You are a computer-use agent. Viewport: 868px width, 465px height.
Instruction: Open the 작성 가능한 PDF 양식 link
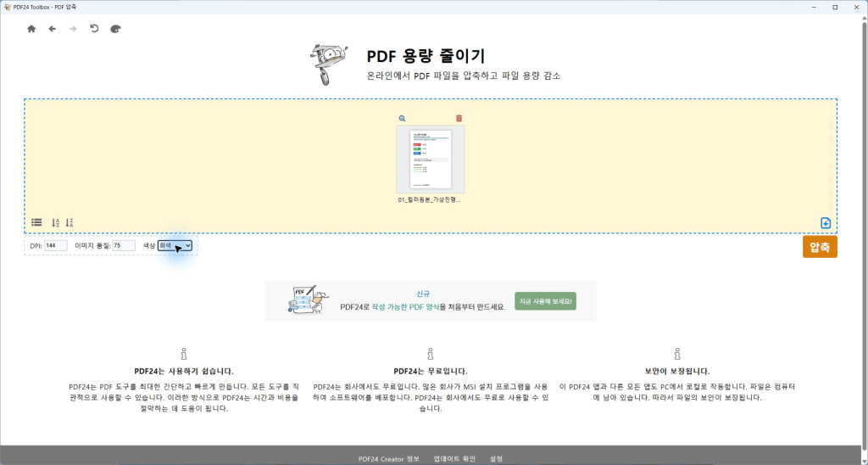click(405, 306)
